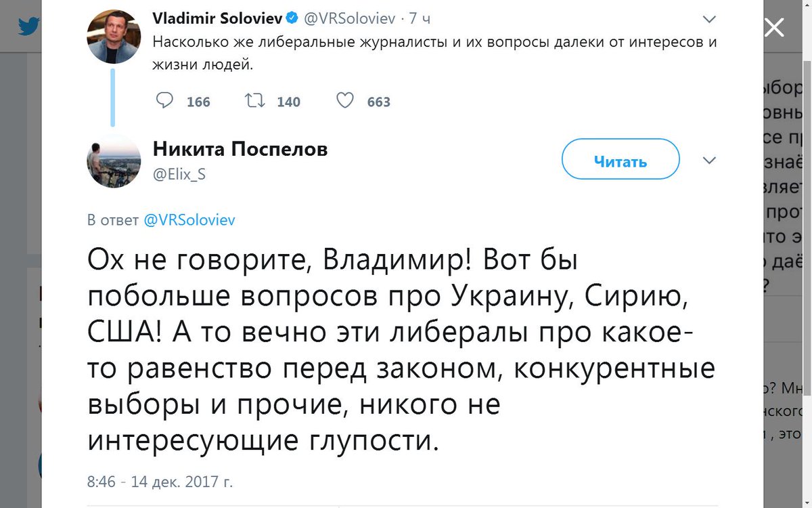Follow the user with Читать button
Screen dimensions: 812x508
pos(621,159)
